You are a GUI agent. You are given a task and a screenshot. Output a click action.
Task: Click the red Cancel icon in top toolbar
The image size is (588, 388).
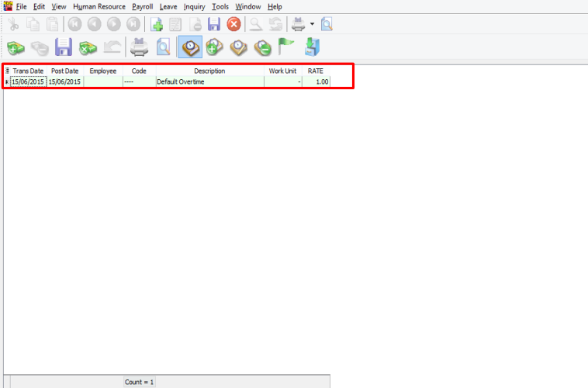233,24
